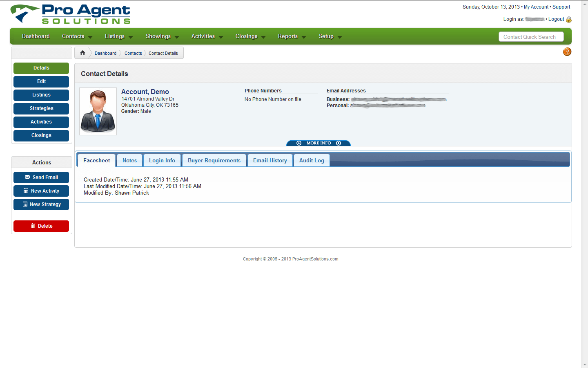Viewport: 588px width, 368px height.
Task: Open the orange help question mark icon
Action: [567, 52]
